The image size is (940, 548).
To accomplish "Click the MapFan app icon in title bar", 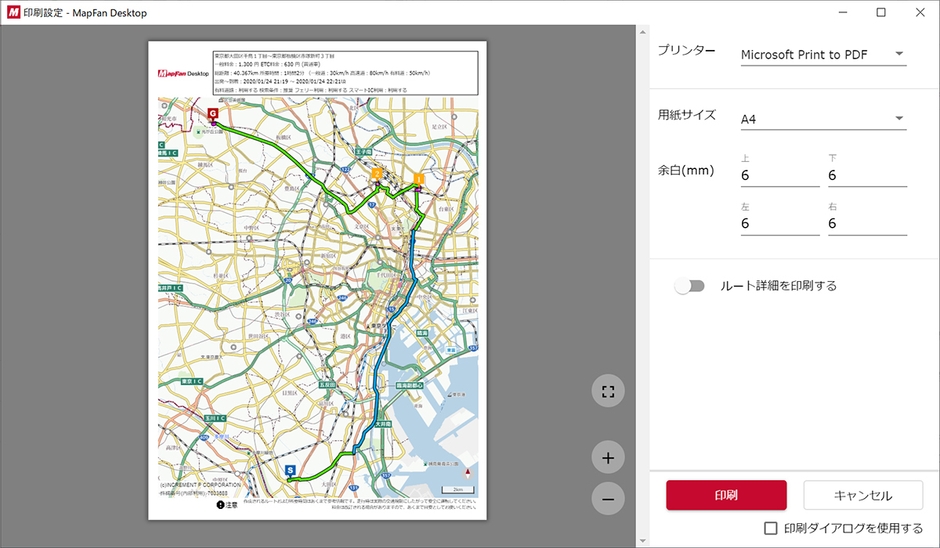I will tap(11, 12).
